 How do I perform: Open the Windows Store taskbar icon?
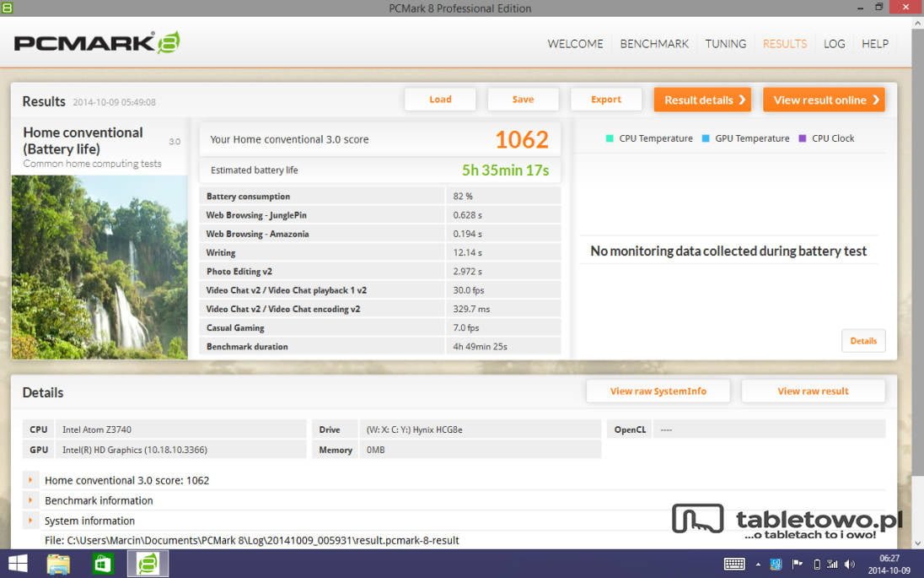tap(103, 564)
